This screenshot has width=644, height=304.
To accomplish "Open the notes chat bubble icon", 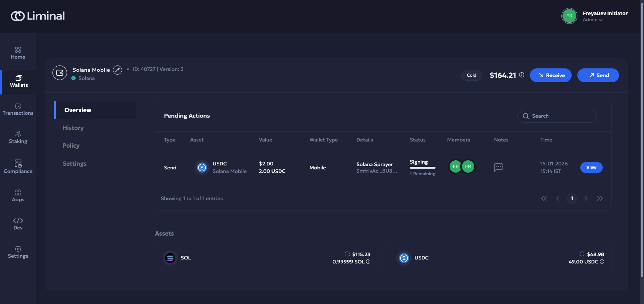I will tap(498, 167).
